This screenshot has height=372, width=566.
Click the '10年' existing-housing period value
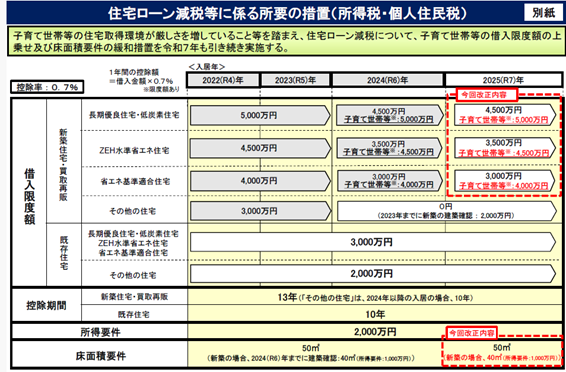point(375,314)
